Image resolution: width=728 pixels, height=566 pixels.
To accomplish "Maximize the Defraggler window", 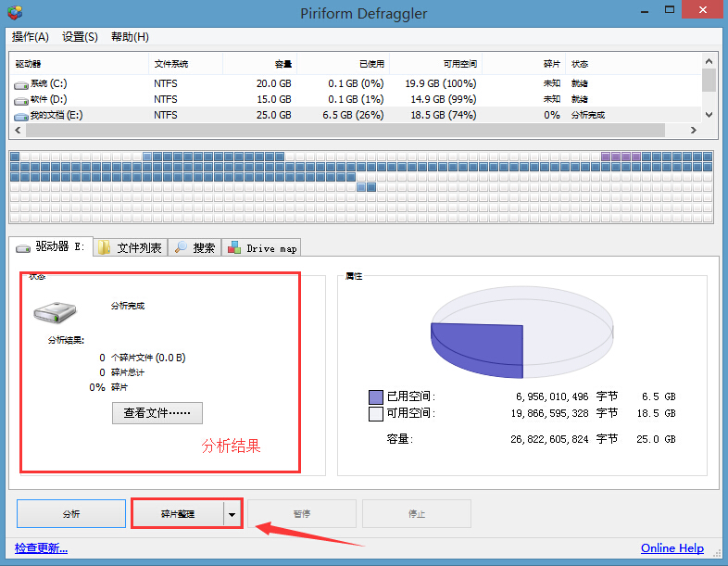I will click(669, 10).
